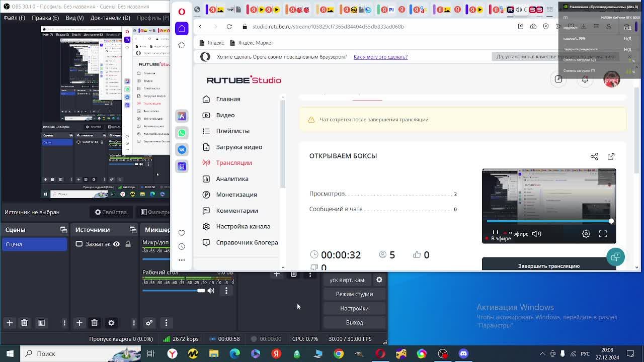Mute the stream preview player volume

click(536, 234)
